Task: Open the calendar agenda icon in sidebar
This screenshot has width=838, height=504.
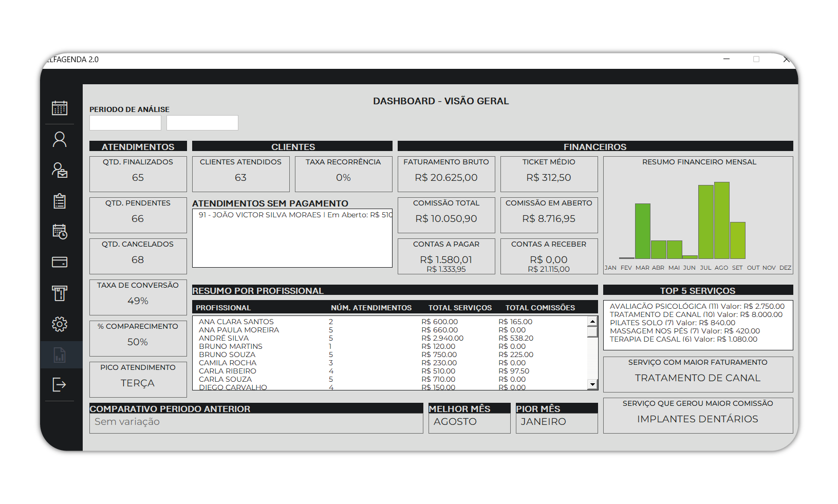Action: 60,108
